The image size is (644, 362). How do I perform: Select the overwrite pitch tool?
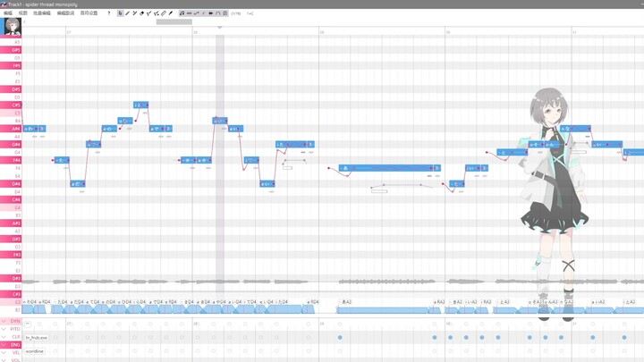click(156, 13)
